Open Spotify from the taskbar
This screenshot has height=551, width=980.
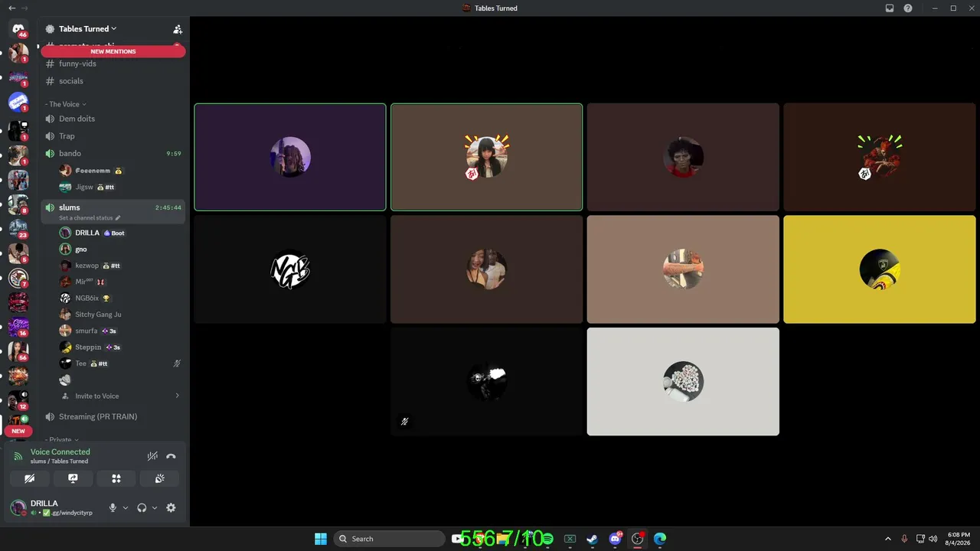pyautogui.click(x=547, y=539)
